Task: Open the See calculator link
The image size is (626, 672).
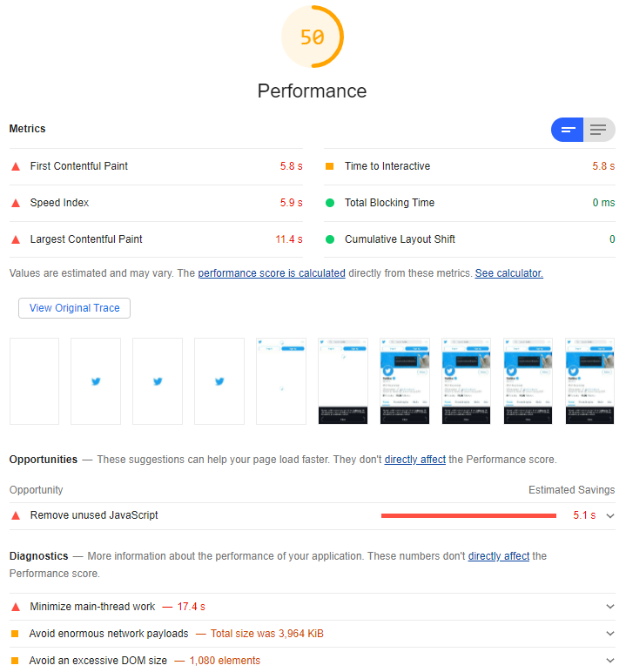Action: pyautogui.click(x=508, y=273)
